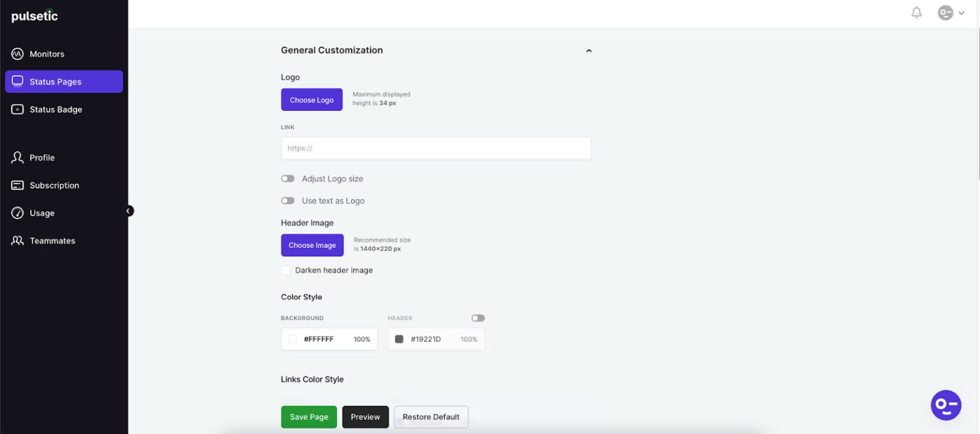Collapse the left sidebar
980x434 pixels.
point(129,210)
